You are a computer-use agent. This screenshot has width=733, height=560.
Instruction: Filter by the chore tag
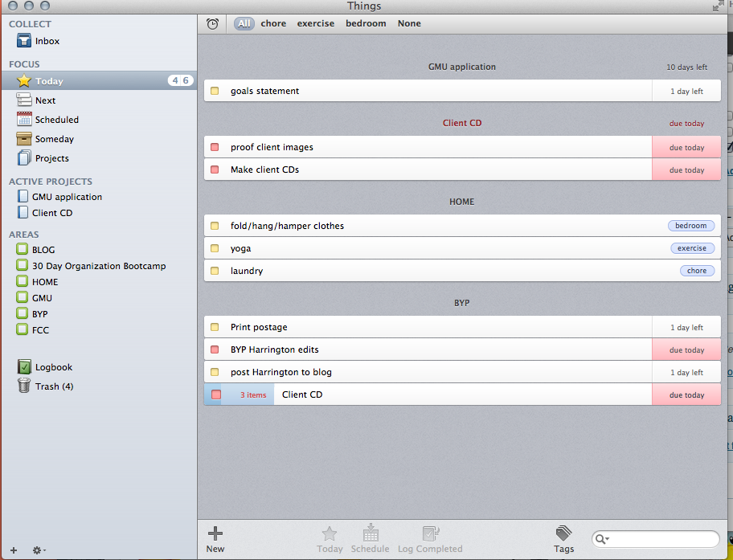(273, 24)
